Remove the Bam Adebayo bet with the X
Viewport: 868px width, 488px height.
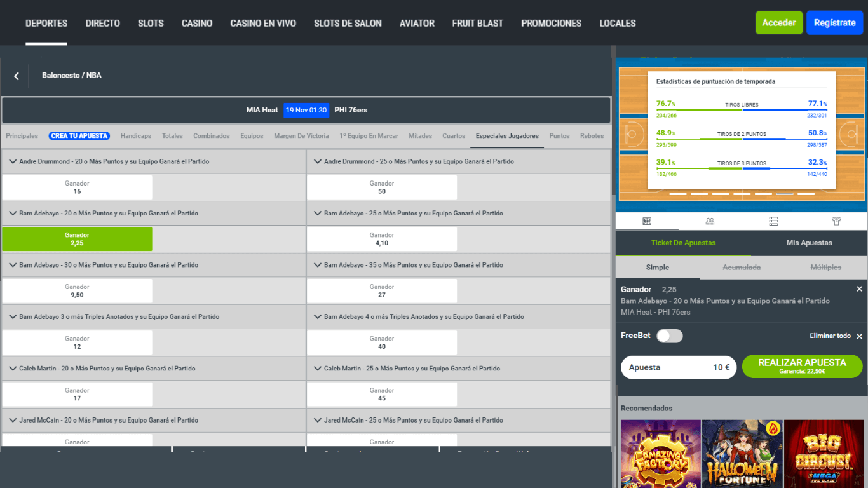859,289
